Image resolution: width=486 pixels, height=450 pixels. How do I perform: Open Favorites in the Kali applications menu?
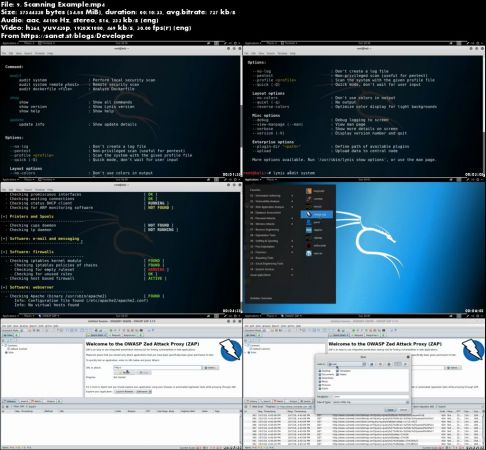coord(255,190)
